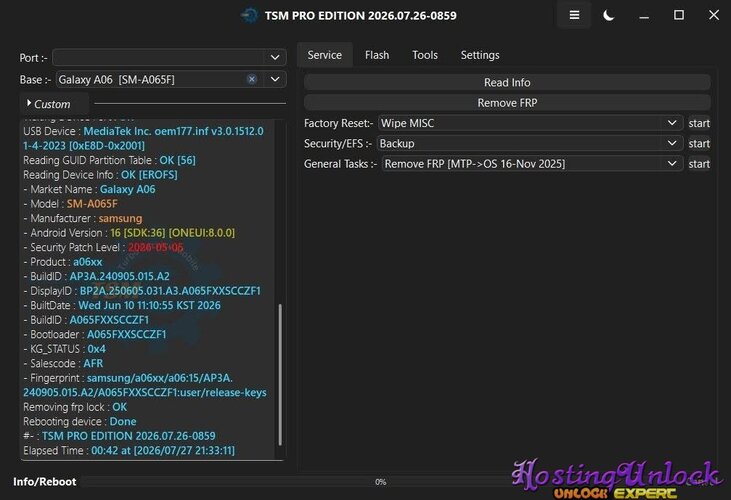Open the General Tasks dropdown
The image size is (731, 500).
[532, 164]
